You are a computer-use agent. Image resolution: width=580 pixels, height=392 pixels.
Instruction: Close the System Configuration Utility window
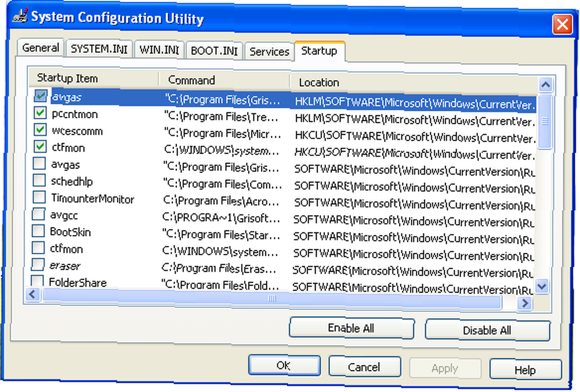pos(562,25)
